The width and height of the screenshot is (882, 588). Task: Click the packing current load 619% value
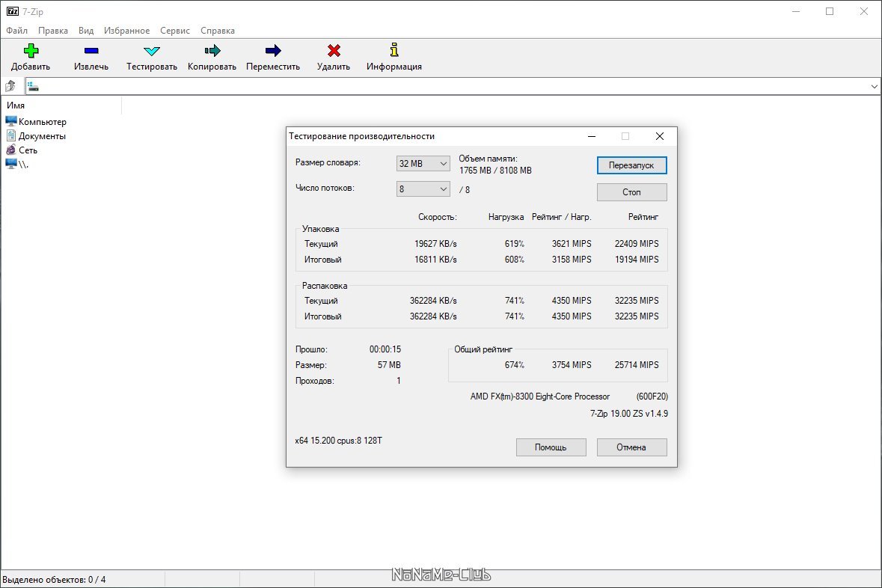tap(515, 244)
